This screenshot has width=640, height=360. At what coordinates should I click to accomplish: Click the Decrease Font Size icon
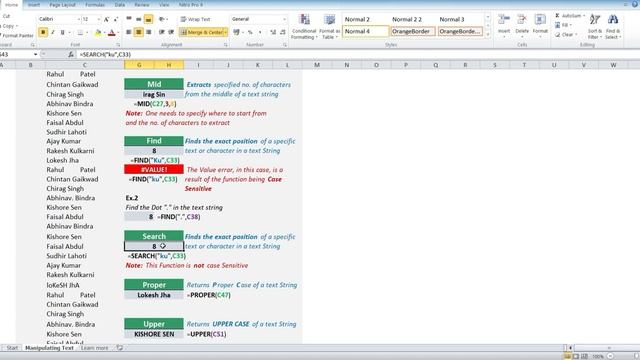click(116, 19)
